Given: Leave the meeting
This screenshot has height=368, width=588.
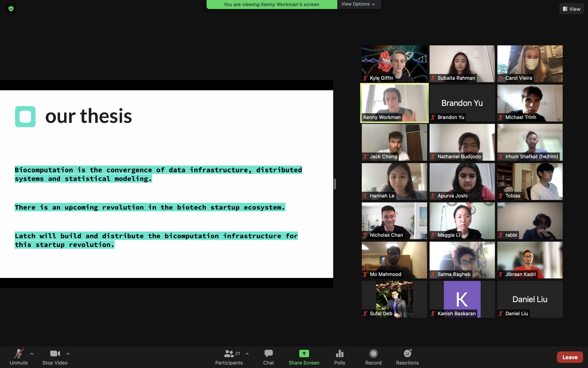Looking at the screenshot, I should point(570,357).
